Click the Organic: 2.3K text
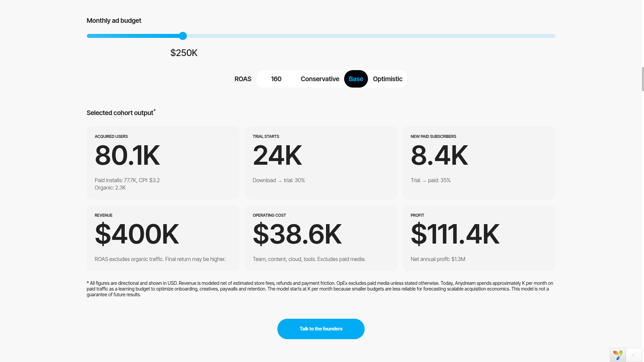644x362 pixels. [x=110, y=188]
